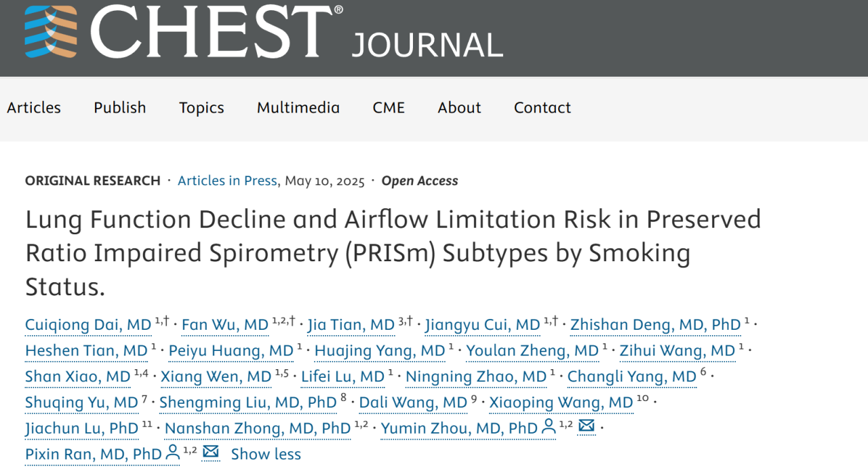Expand the Multimedia menu

tap(298, 108)
